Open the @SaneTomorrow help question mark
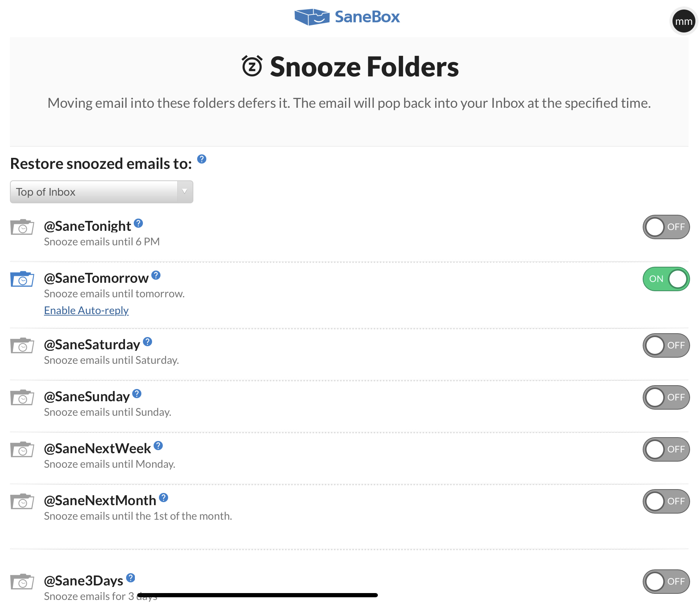 (x=156, y=275)
